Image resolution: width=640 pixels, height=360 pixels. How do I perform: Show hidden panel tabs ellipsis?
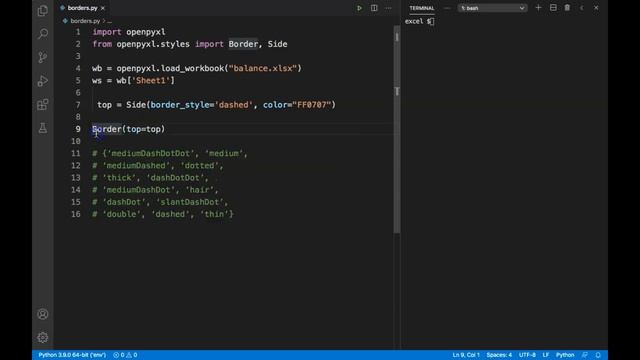coord(447,8)
